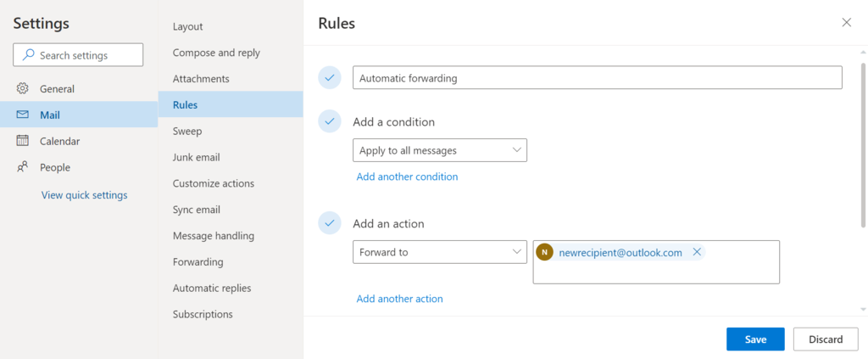Screen dimensions: 868x359
Task: Click the recipient avatar N icon
Action: pos(544,252)
